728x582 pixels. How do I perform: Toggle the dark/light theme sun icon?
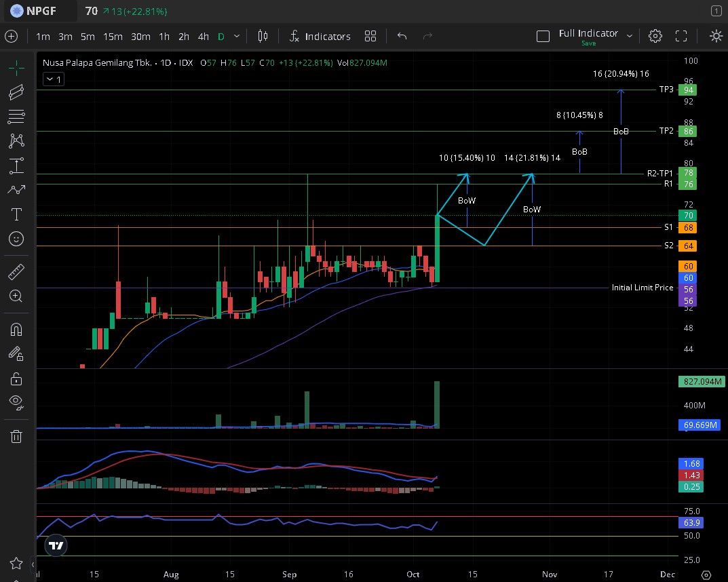pos(716,37)
